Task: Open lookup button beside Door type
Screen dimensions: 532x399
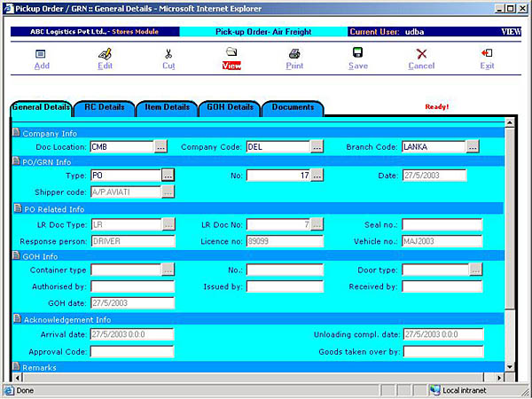Action: coord(476,270)
